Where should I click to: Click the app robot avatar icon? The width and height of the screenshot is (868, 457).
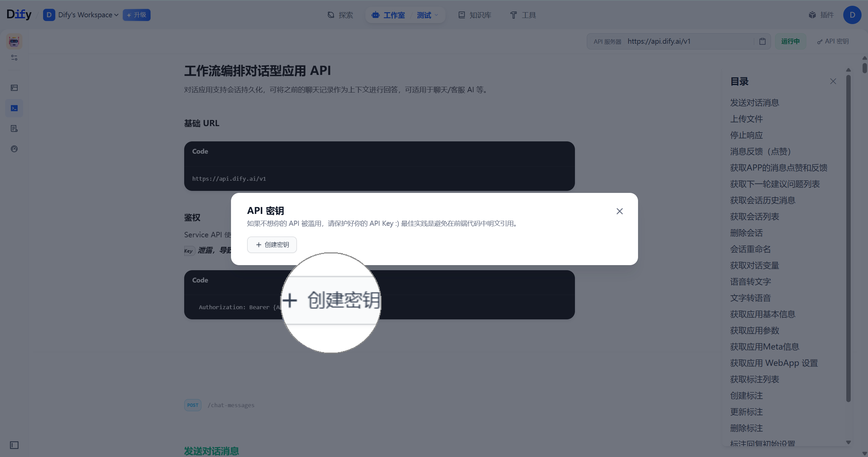(14, 41)
